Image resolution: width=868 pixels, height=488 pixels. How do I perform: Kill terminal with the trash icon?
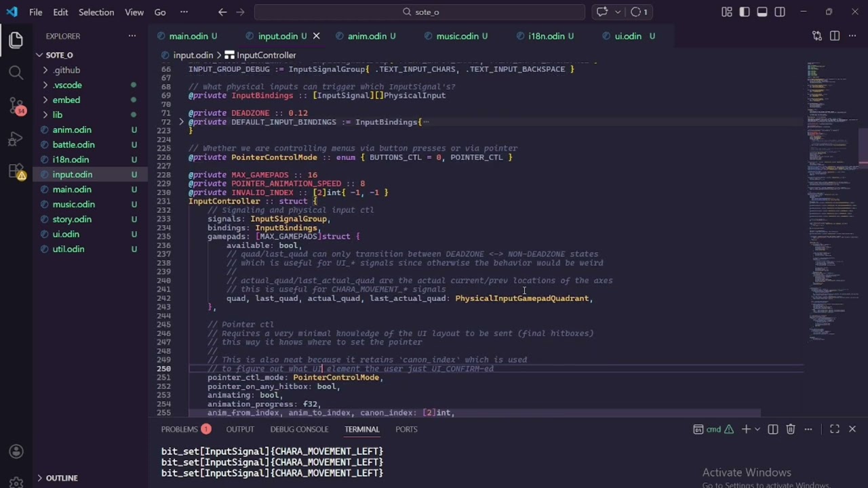[x=791, y=429]
